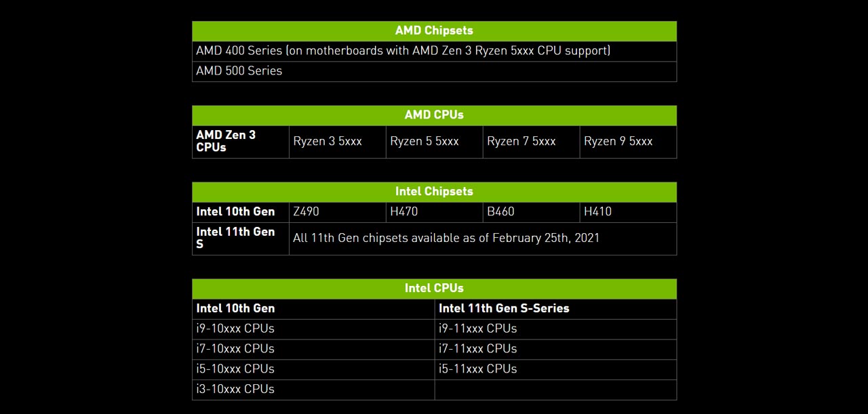
Task: Select the Z490 chipset cell
Action: coord(306,211)
